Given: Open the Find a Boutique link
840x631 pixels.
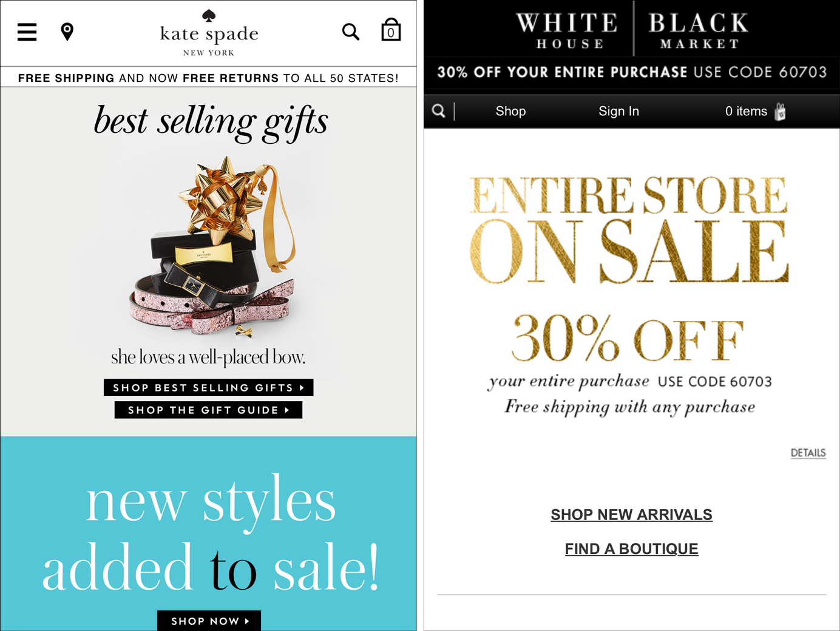Looking at the screenshot, I should coord(631,549).
